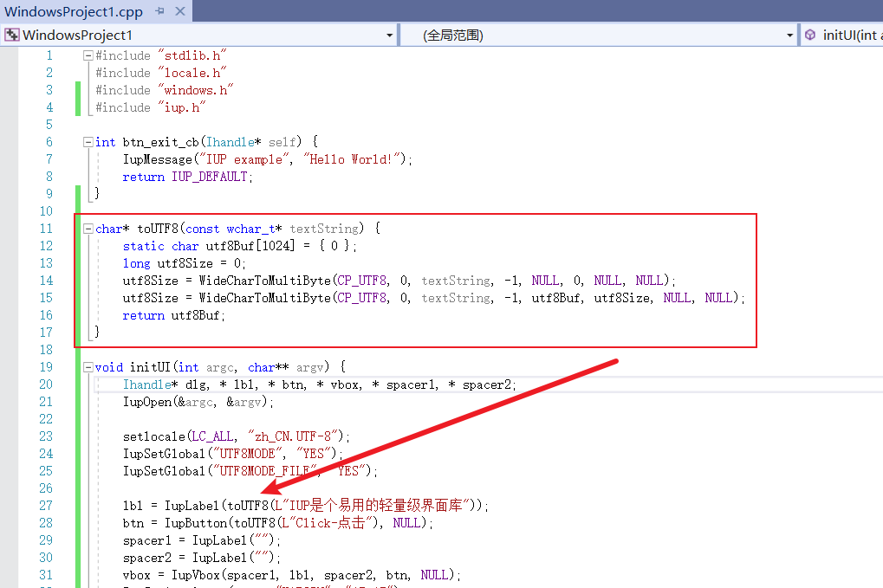
Task: Click the "stdlib.h" include string
Action: 192,55
